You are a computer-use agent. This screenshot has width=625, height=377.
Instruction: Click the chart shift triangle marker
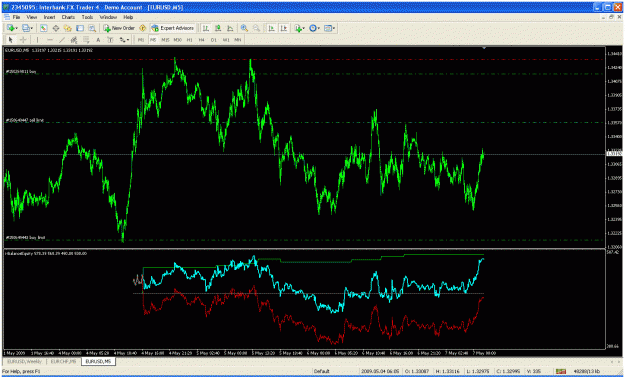(483, 48)
